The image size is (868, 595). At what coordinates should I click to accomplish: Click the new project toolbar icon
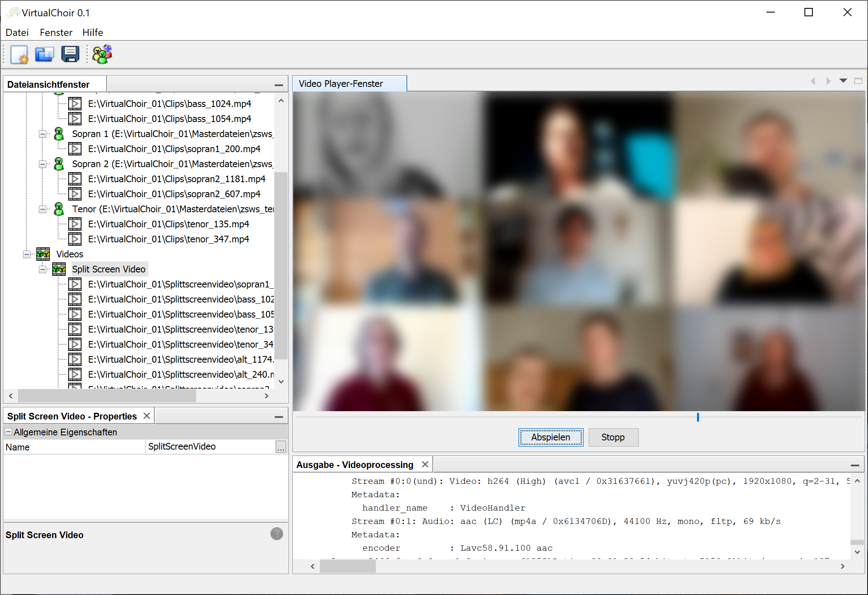(19, 55)
